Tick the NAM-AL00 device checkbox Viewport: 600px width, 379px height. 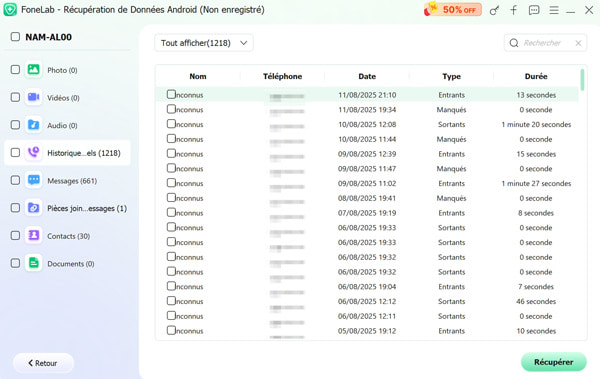click(x=15, y=37)
